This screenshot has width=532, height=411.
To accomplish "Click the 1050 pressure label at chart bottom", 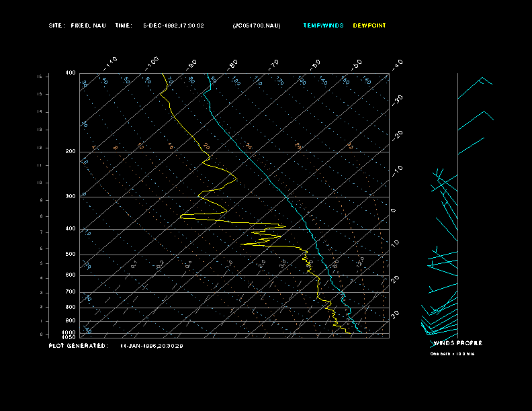I will pos(69,337).
